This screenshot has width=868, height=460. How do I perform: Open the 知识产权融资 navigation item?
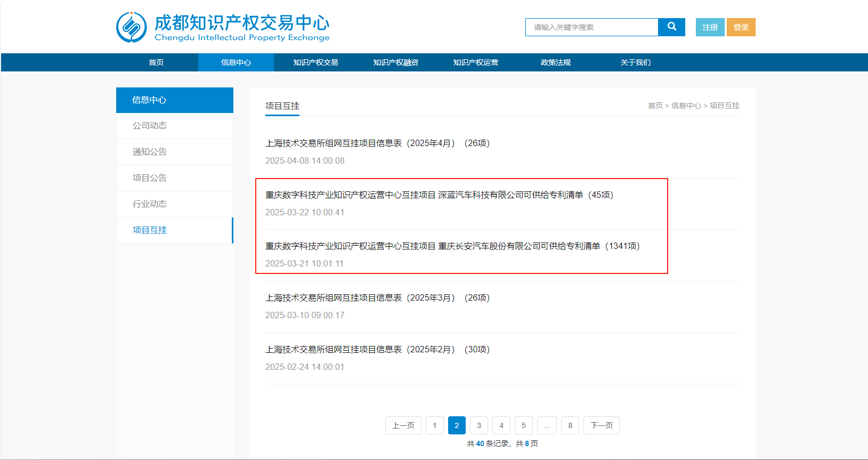pyautogui.click(x=396, y=62)
